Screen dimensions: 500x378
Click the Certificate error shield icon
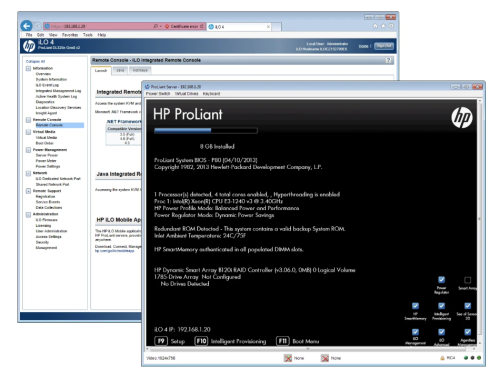(x=167, y=26)
